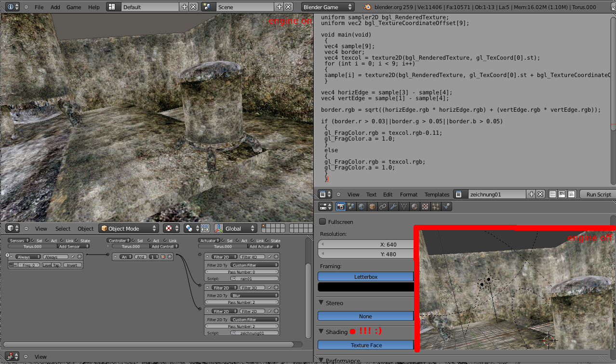Open the Render properties (camera icon)
This screenshot has width=616, height=364.
(x=341, y=206)
